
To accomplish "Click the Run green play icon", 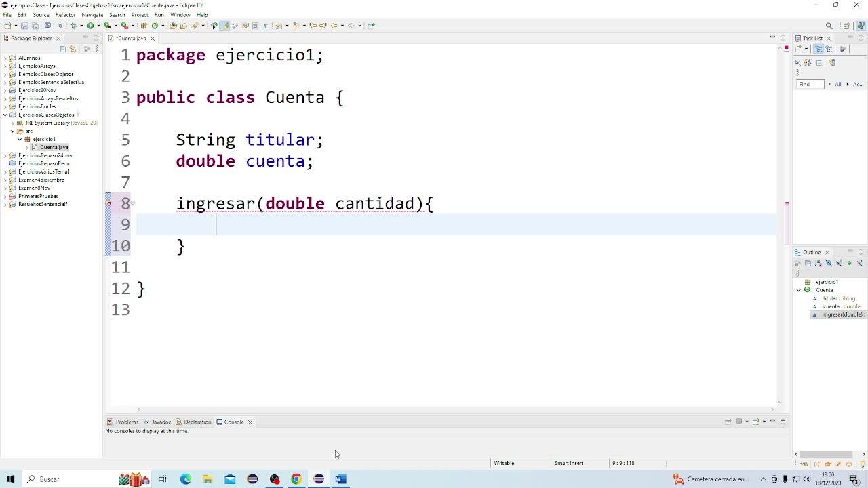I will (x=90, y=26).
